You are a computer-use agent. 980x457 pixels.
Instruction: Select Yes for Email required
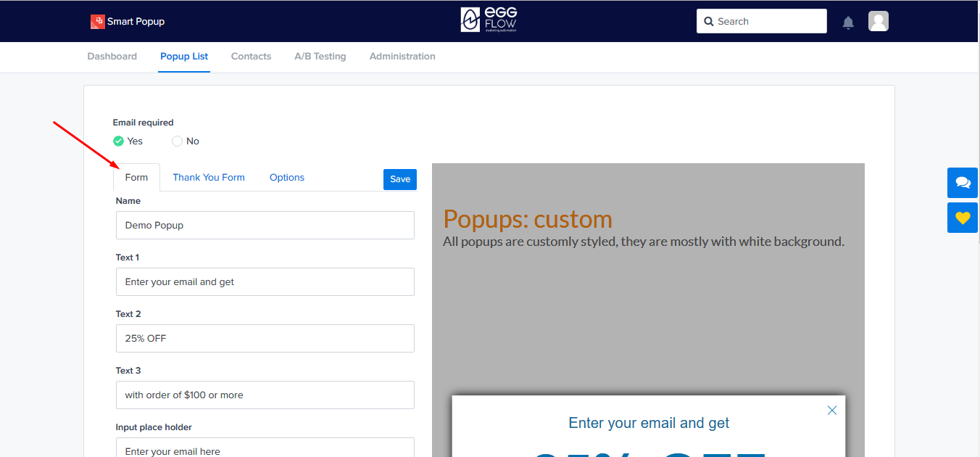(119, 141)
